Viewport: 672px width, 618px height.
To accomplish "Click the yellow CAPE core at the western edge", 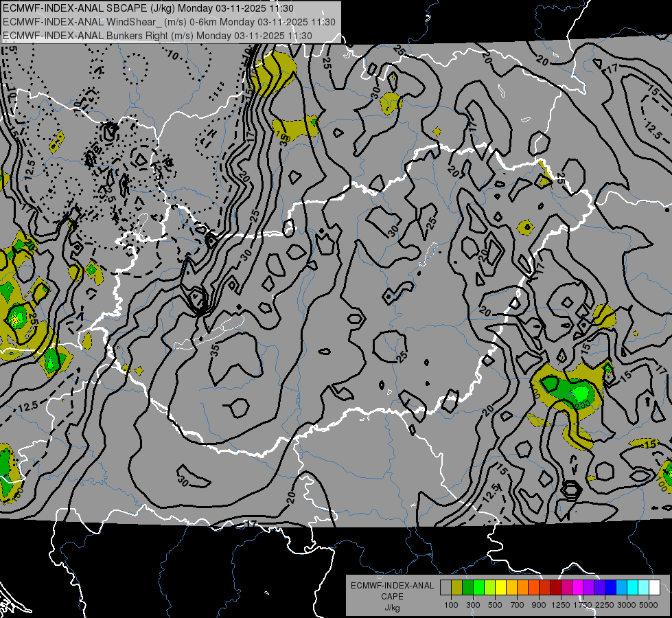I will 15,319.
